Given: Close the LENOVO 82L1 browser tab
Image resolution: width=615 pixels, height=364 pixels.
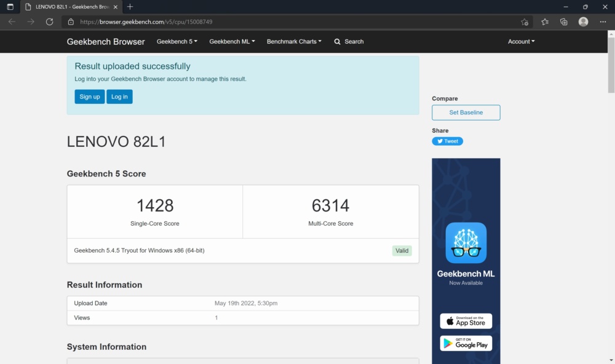Looking at the screenshot, I should (116, 7).
